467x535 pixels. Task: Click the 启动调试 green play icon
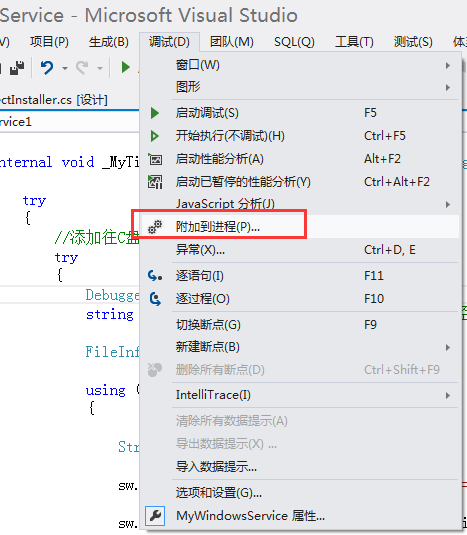tap(155, 113)
